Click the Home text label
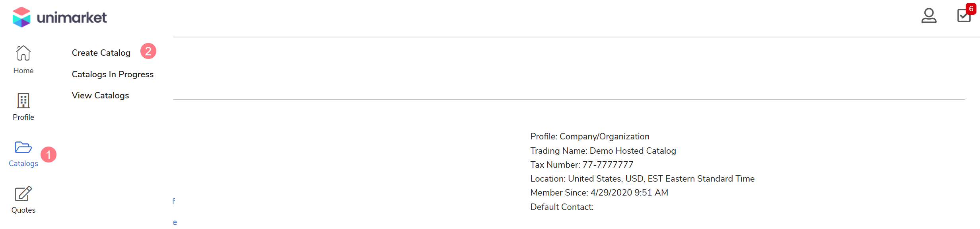 click(x=23, y=71)
